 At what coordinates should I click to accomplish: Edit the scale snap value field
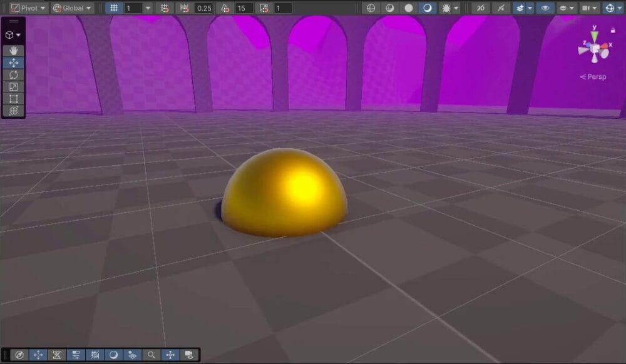pyautogui.click(x=283, y=8)
